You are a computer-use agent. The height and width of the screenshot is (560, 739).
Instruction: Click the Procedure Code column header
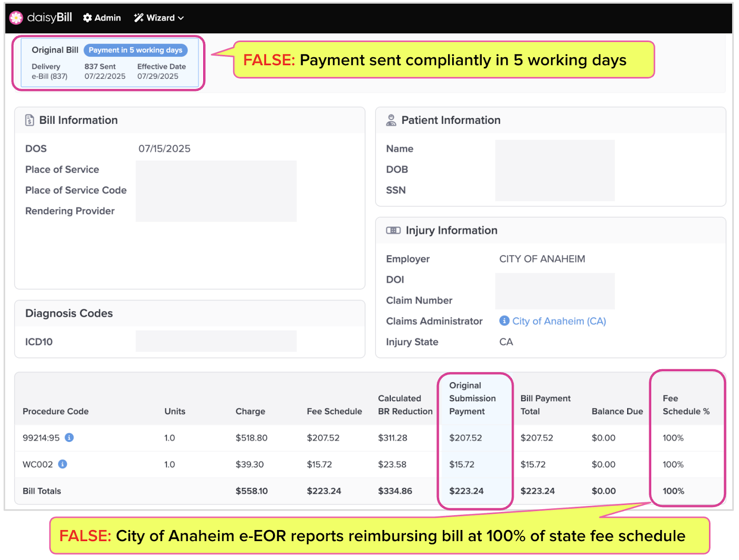[55, 411]
